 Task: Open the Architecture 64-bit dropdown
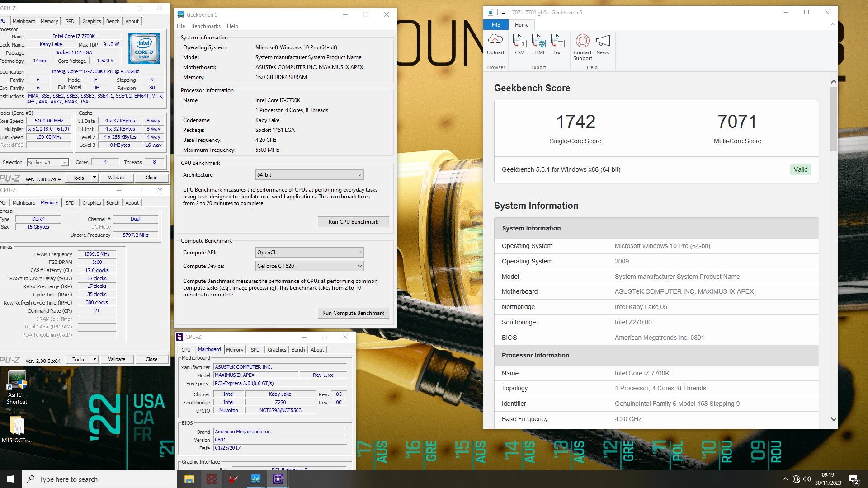click(x=309, y=175)
